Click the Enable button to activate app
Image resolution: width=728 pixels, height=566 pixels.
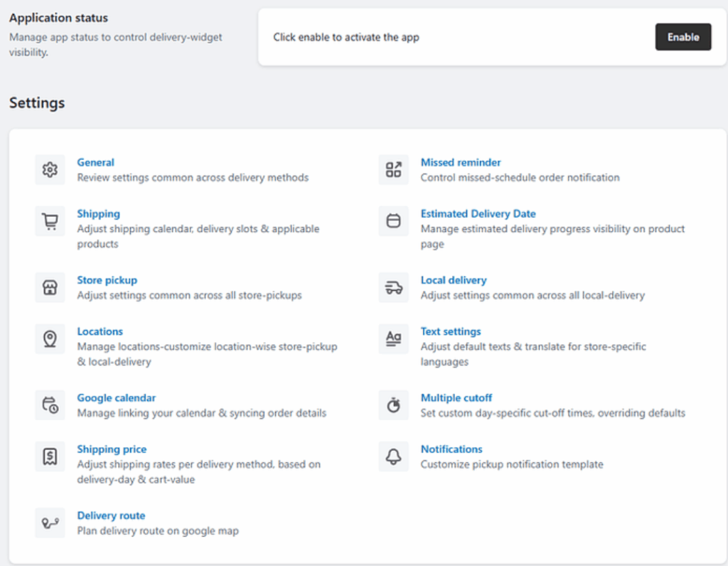(x=682, y=37)
